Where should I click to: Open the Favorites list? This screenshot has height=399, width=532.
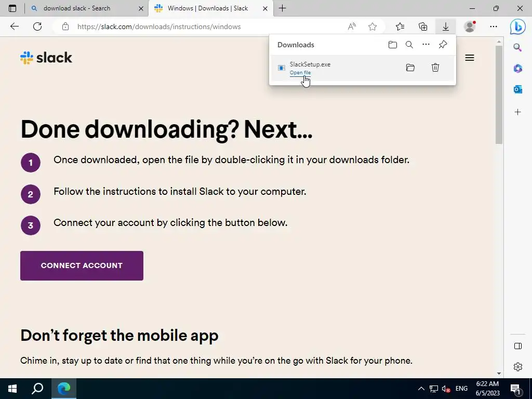coord(400,26)
